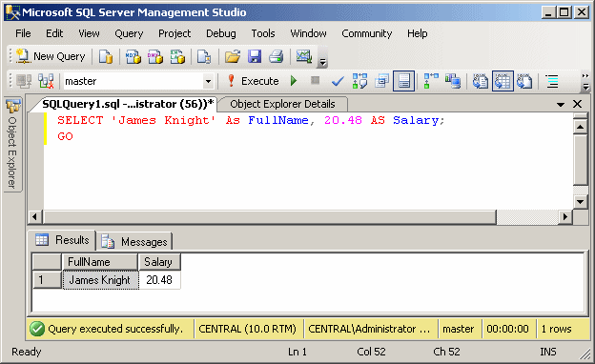Image resolution: width=595 pixels, height=364 pixels.
Task: Open a new Database Engine Query
Action: (x=106, y=56)
